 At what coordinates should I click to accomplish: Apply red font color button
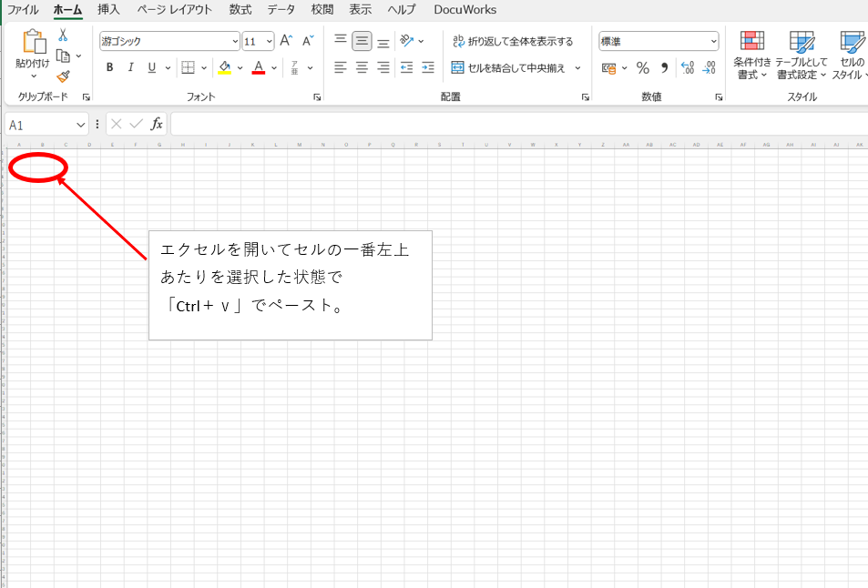pyautogui.click(x=259, y=67)
